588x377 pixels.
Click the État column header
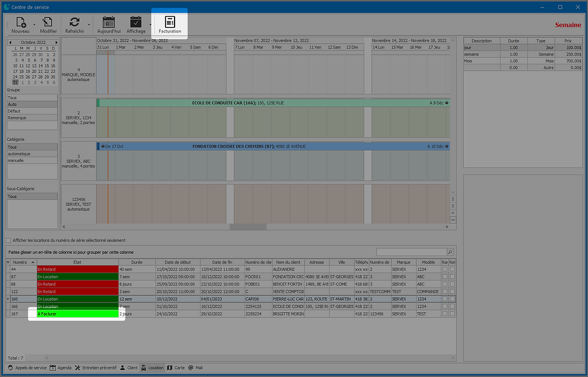[77, 262]
